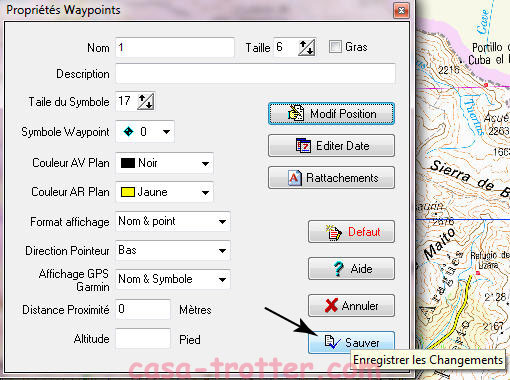Open the Affichage GPS Garmin dropdown
Viewport: 510px width, 380px height.
pyautogui.click(x=222, y=279)
